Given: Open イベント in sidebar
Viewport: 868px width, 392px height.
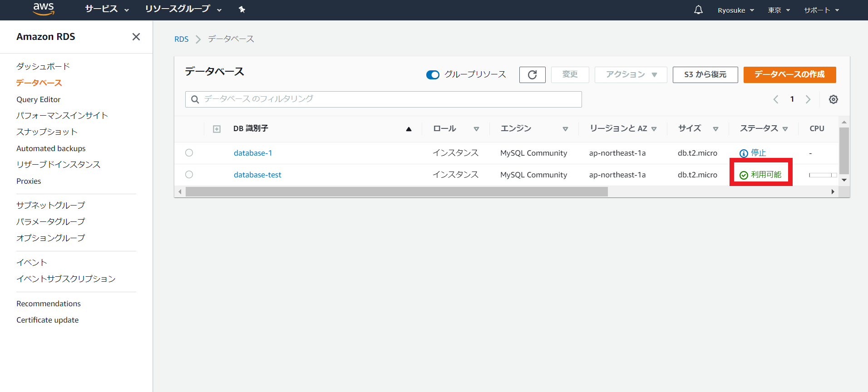Looking at the screenshot, I should tap(32, 262).
